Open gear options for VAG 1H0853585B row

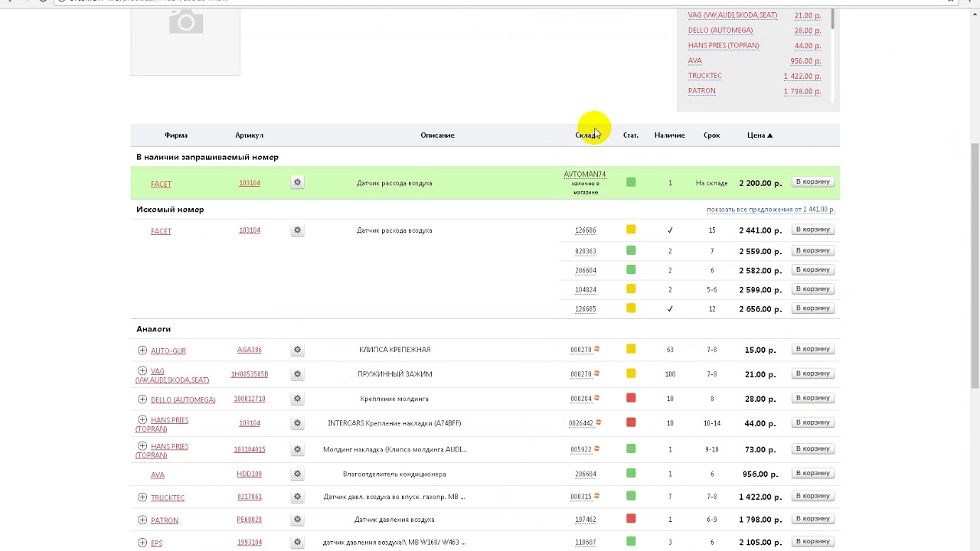tap(297, 374)
